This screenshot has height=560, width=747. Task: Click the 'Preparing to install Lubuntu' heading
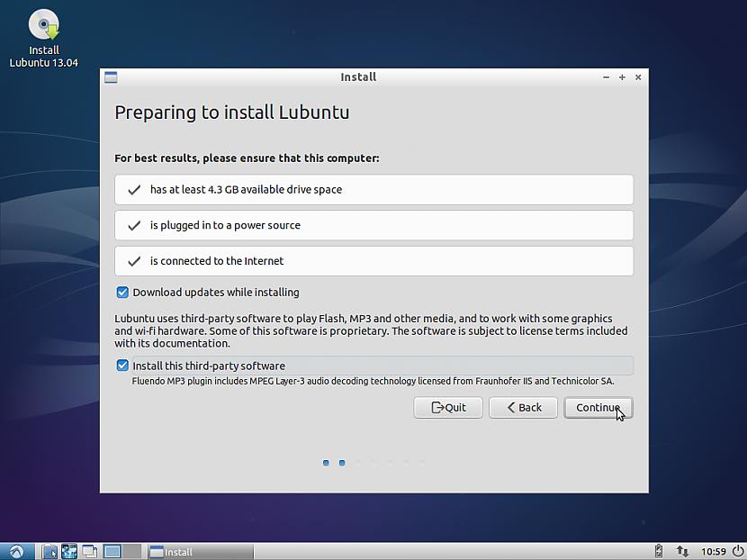tap(232, 113)
